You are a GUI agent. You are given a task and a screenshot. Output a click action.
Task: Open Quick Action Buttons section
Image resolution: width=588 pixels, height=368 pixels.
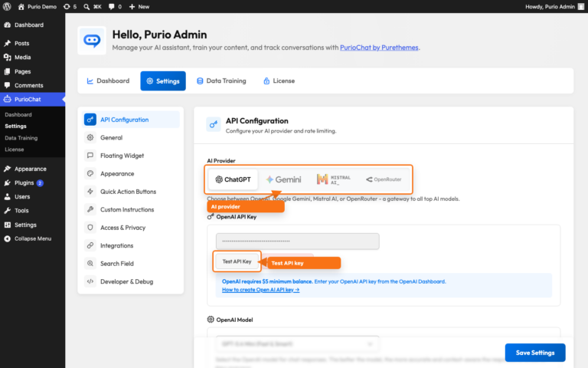coord(130,192)
